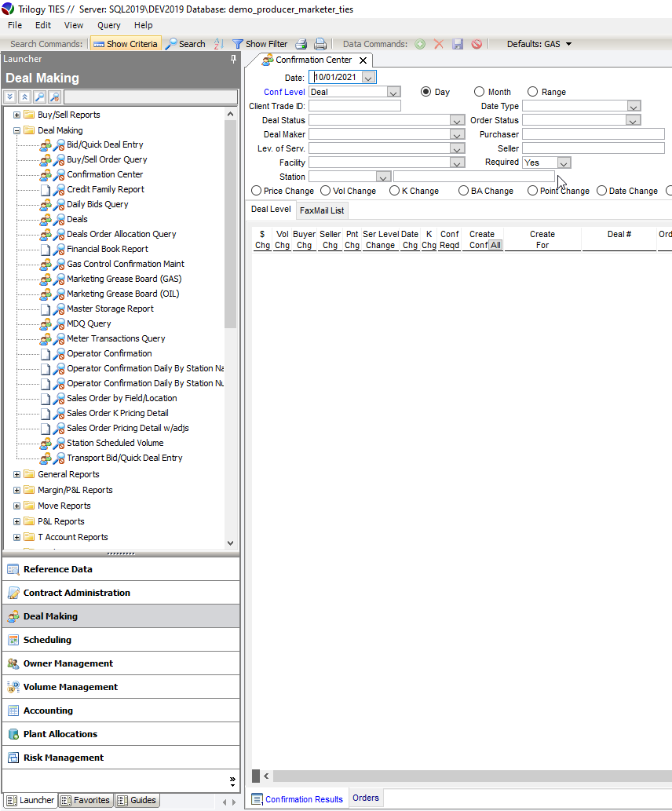Viewport: 672px width, 811px height.
Task: Open the Query menu
Action: 109,25
